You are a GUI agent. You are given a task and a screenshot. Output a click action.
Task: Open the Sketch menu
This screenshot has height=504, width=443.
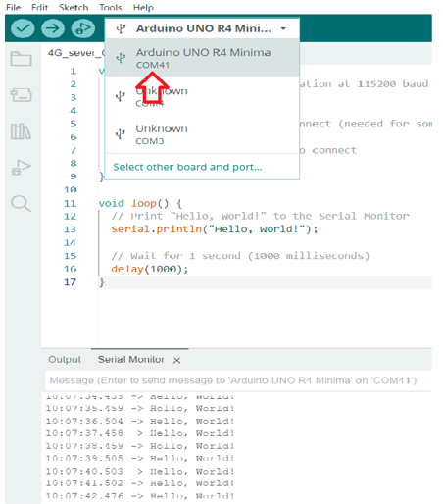click(x=74, y=7)
